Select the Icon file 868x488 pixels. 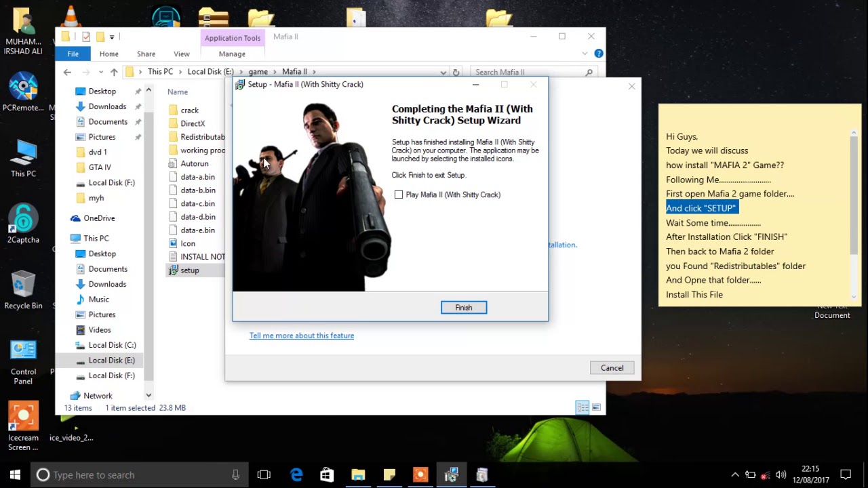188,243
